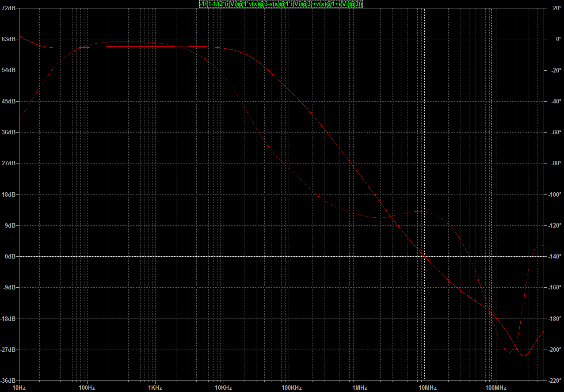Click the -200° phase axis label

555,350
